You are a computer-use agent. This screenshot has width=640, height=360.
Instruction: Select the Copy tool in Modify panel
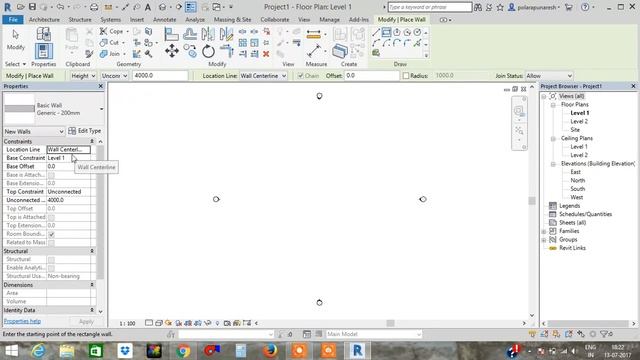tap(190, 51)
